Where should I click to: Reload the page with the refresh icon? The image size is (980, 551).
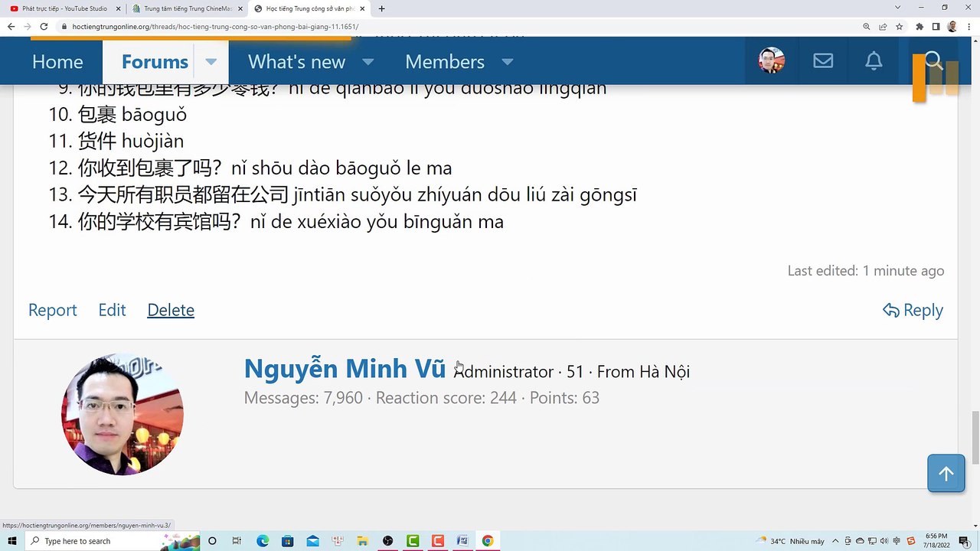click(44, 26)
